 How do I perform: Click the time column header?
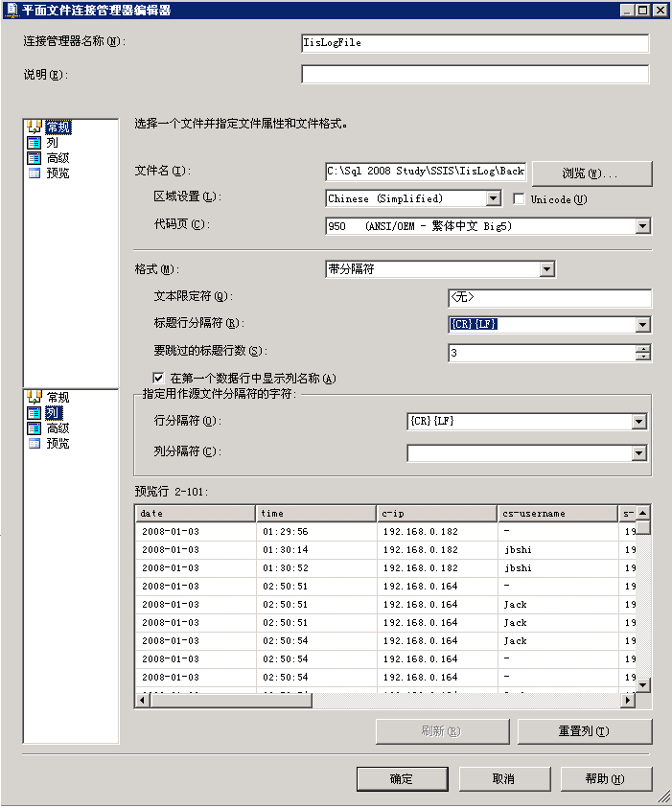pos(316,513)
